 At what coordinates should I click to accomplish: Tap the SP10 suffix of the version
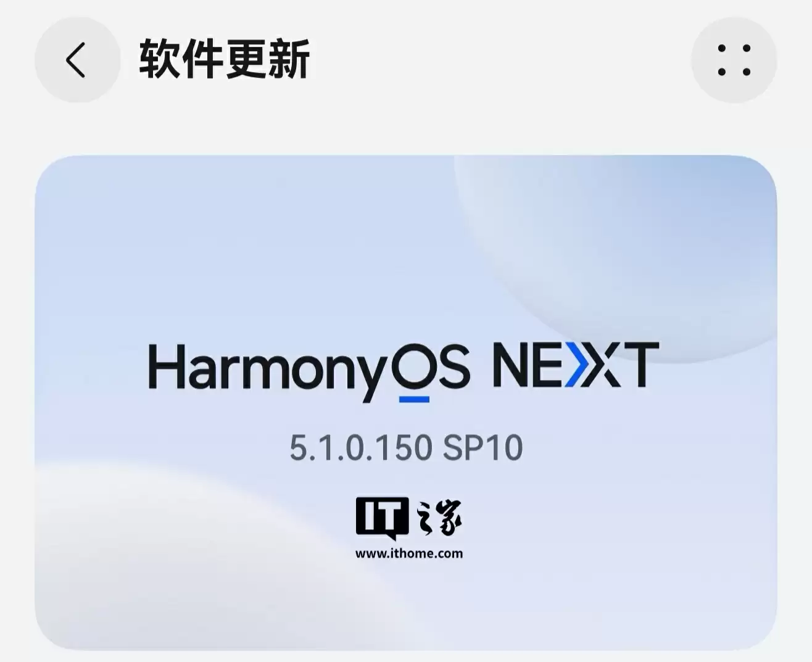[x=483, y=448]
